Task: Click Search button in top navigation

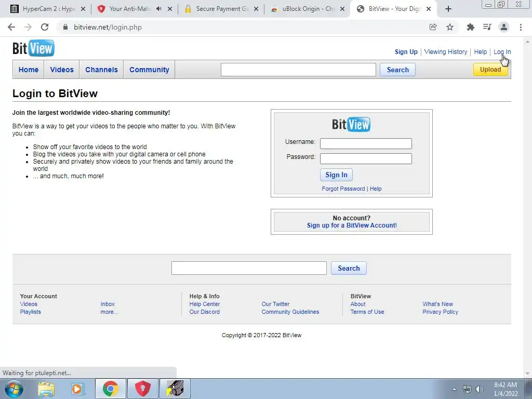Action: 397,70
